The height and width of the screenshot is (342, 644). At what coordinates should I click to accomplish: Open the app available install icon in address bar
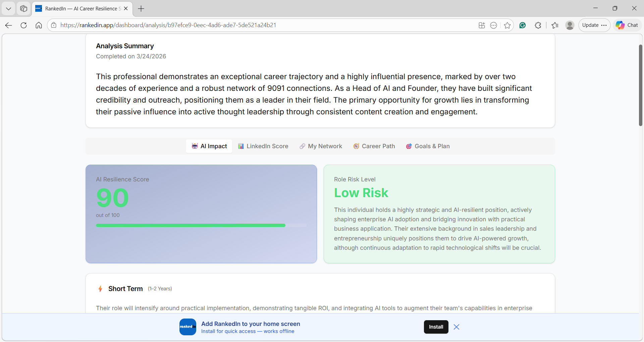482,25
